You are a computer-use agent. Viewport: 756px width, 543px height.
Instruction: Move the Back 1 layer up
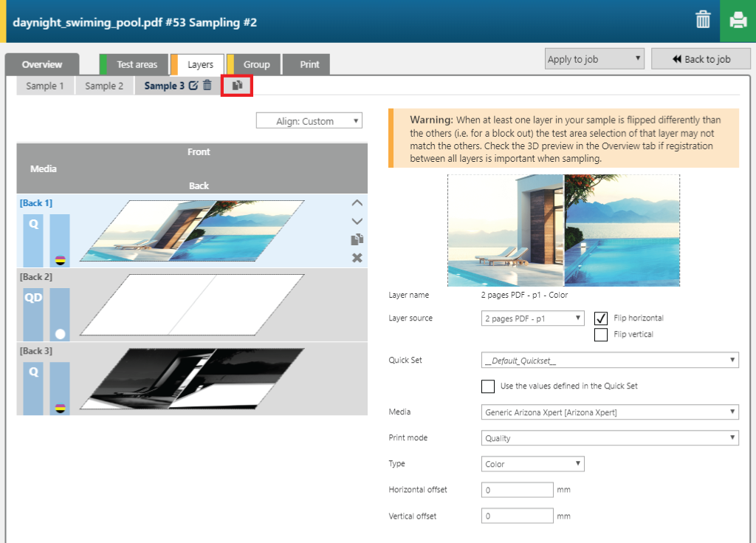[357, 203]
